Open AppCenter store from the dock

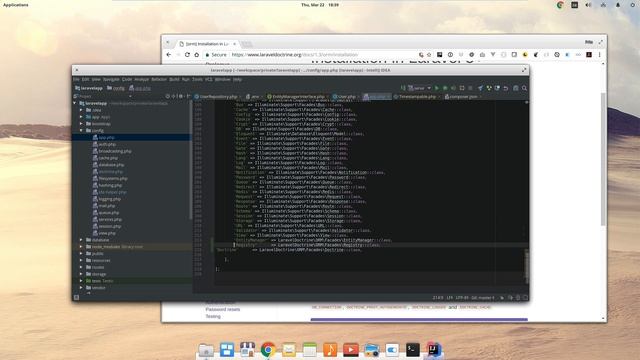[247, 350]
